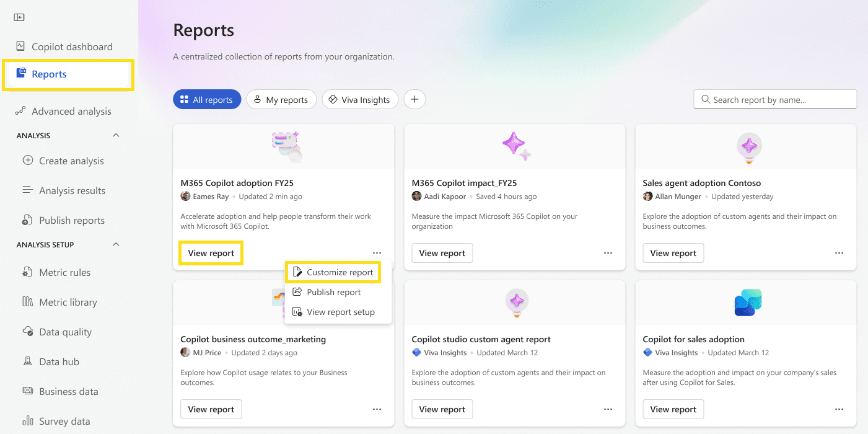Click the Business data icon

coord(27,391)
